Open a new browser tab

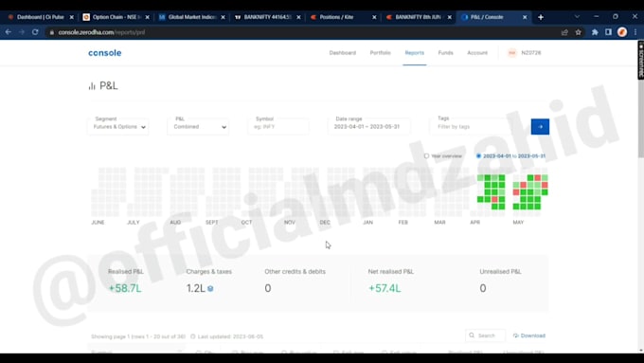[x=541, y=17]
